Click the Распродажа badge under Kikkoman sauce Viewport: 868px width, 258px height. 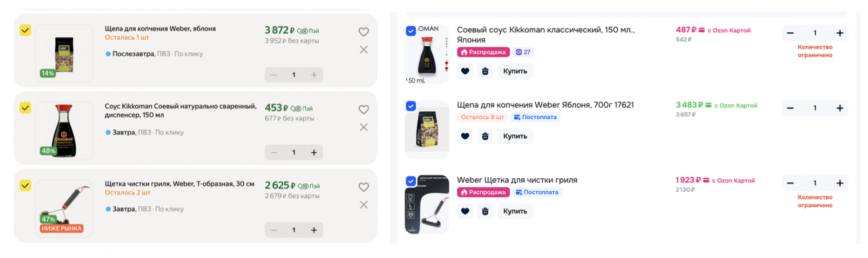484,52
